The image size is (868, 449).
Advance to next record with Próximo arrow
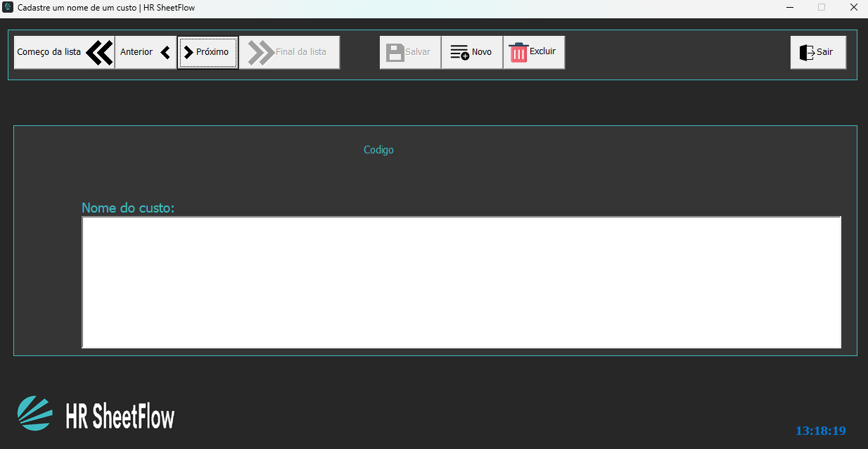[x=189, y=52]
